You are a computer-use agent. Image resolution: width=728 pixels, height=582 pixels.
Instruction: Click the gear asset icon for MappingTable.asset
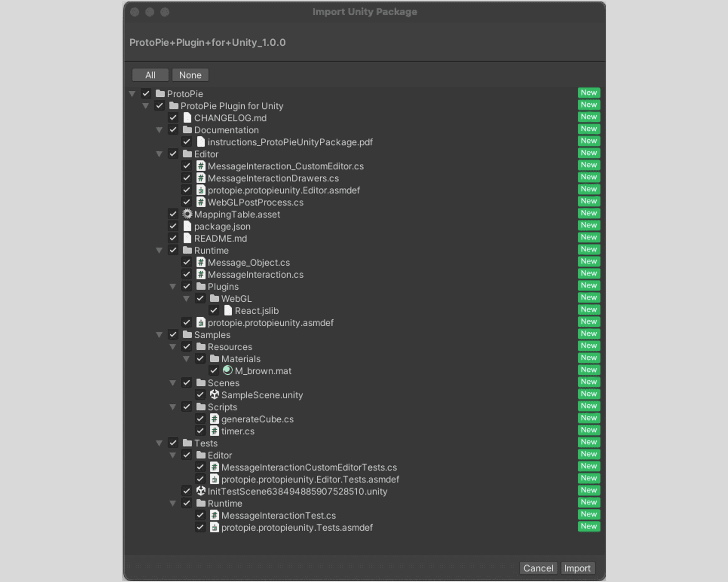(x=187, y=214)
